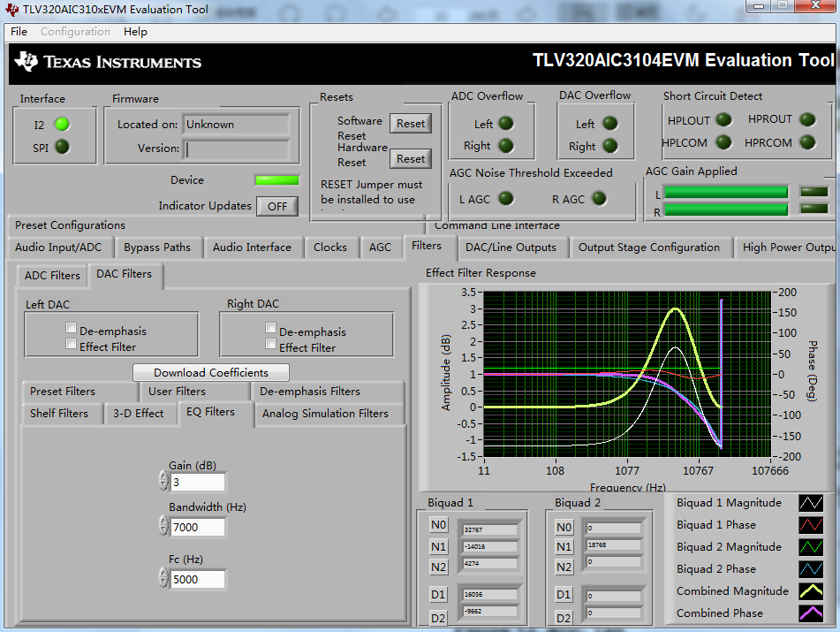This screenshot has height=632, width=840.
Task: Click the ADC Overflow Right LED
Action: [x=506, y=145]
